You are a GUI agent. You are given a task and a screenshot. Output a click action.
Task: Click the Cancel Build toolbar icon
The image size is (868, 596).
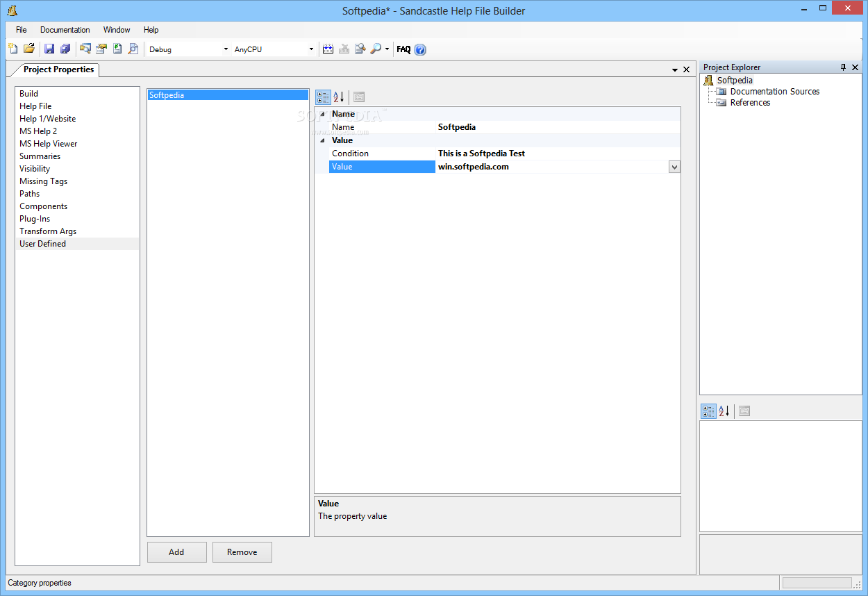pos(344,49)
